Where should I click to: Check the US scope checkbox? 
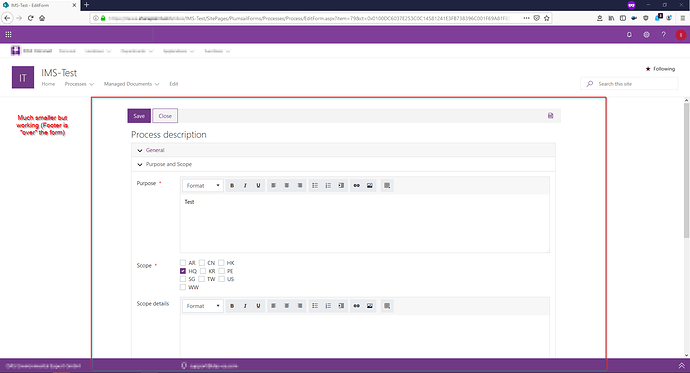point(222,279)
